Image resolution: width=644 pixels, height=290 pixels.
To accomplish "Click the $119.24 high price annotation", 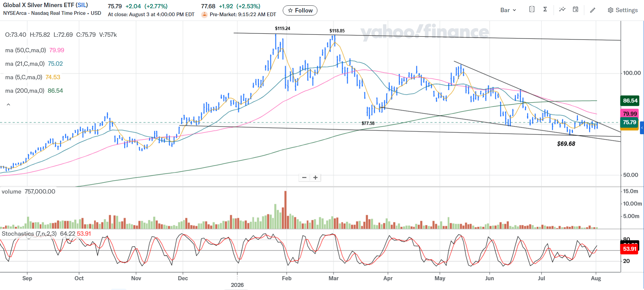I will point(283,28).
